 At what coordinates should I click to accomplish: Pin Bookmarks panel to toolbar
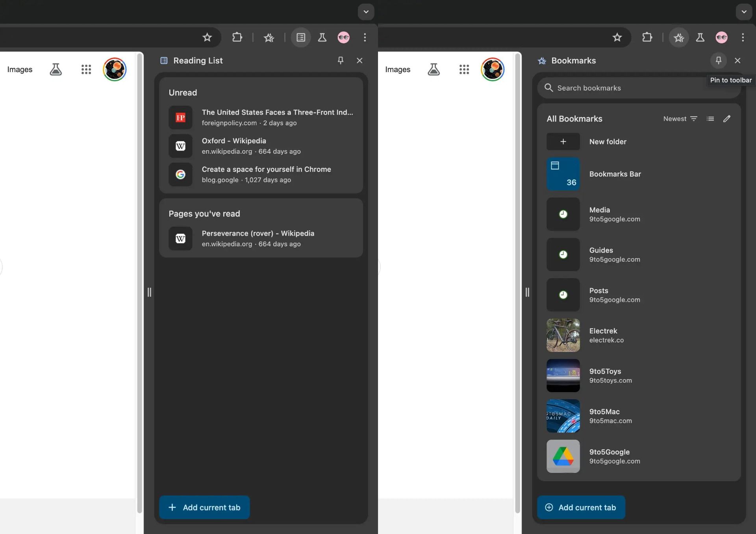click(718, 60)
